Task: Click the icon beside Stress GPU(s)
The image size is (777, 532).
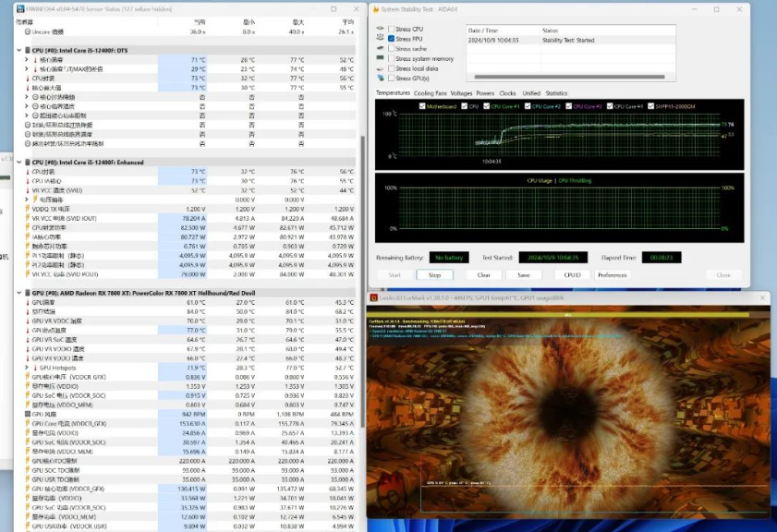Action: tap(380, 78)
